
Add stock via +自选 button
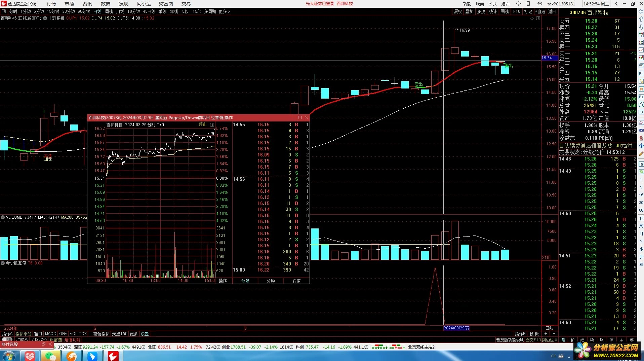point(540,11)
